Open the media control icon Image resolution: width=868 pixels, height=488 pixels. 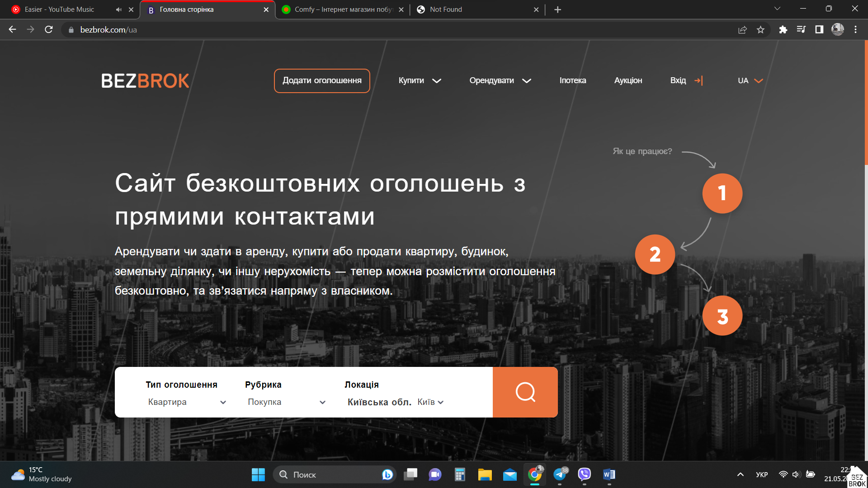tap(801, 30)
